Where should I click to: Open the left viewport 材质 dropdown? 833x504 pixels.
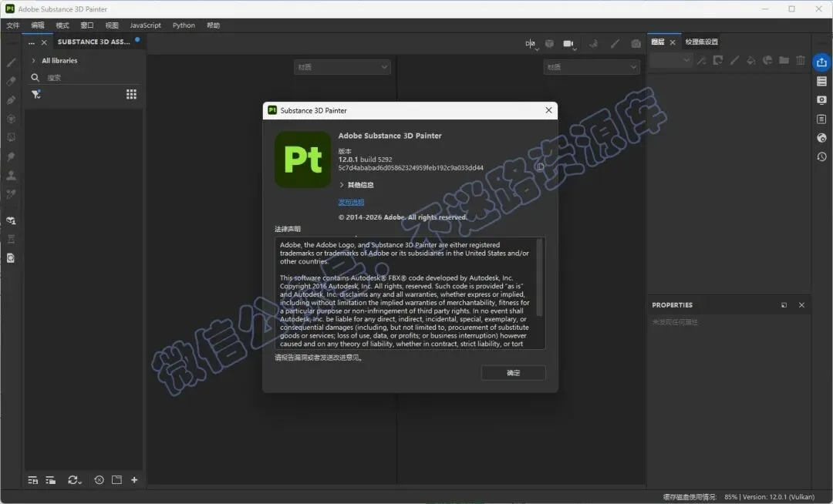pyautogui.click(x=342, y=67)
